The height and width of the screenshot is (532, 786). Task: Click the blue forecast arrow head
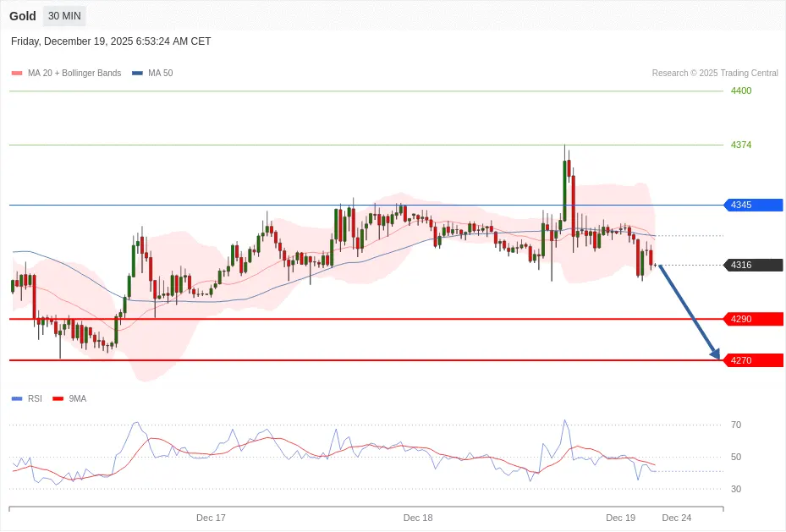715,354
